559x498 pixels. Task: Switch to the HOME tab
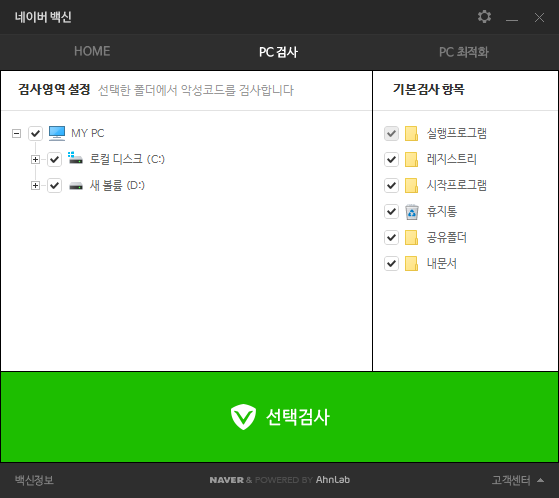92,51
